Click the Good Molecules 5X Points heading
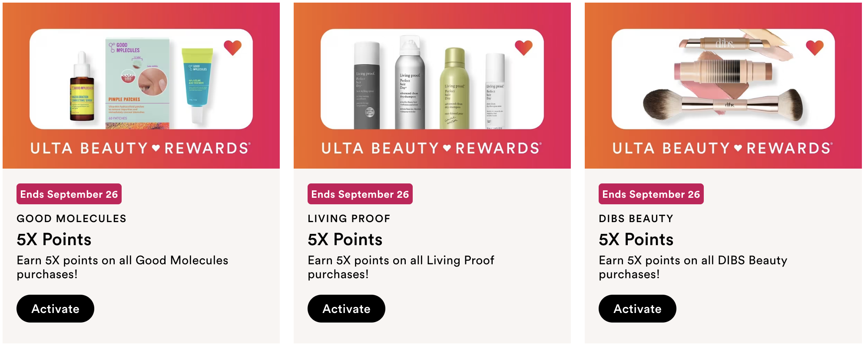The width and height of the screenshot is (868, 346). (x=54, y=240)
